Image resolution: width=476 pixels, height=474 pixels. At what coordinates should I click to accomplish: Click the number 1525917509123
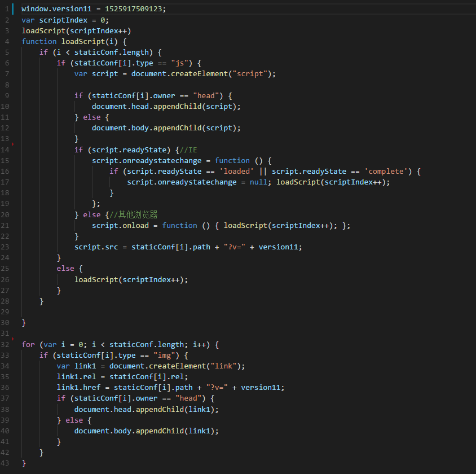pos(134,9)
